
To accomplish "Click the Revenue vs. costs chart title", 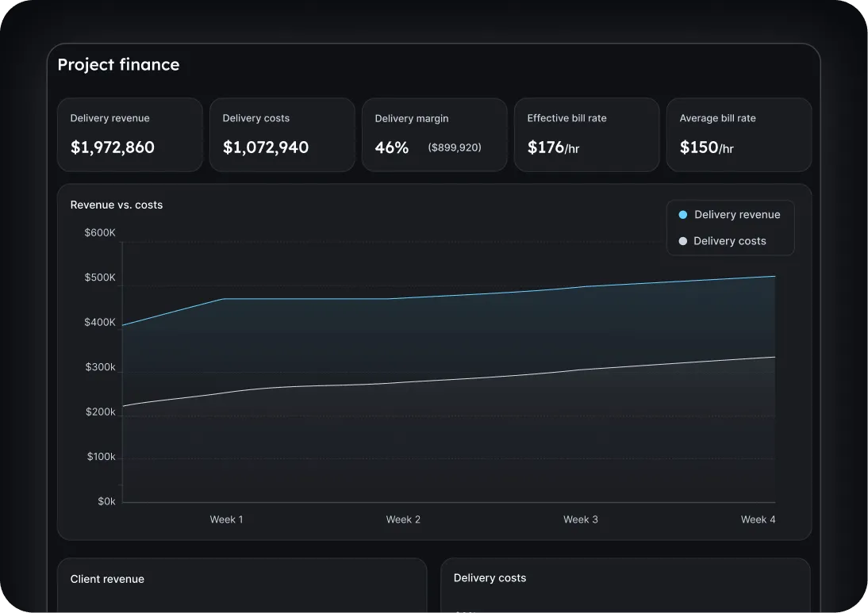I will pos(117,205).
